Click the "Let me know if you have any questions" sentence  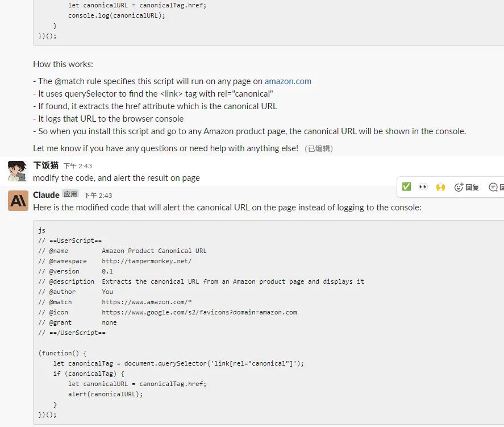pyautogui.click(x=165, y=148)
